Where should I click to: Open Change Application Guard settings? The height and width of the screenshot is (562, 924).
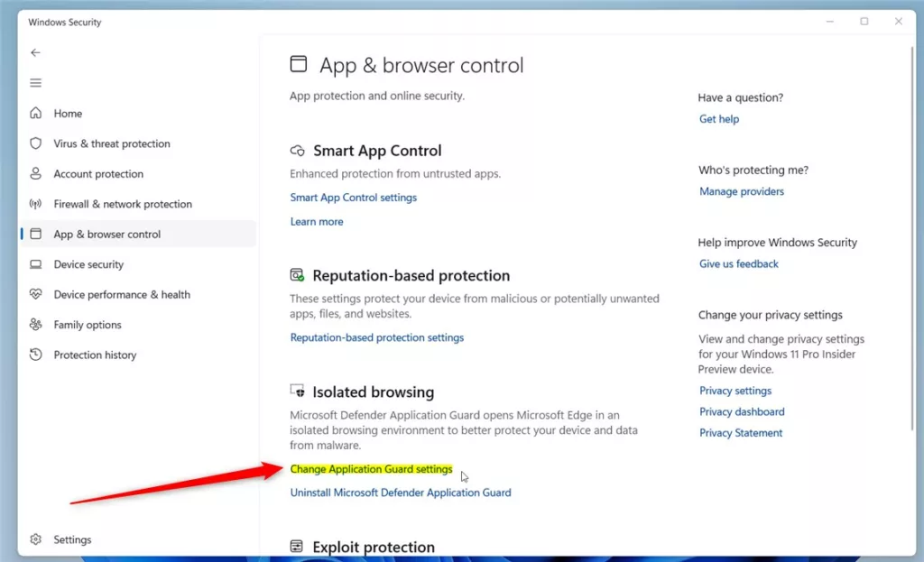pyautogui.click(x=371, y=469)
